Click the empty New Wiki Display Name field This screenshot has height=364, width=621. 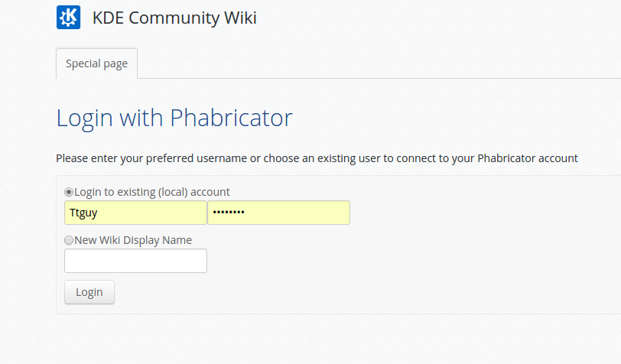[135, 261]
